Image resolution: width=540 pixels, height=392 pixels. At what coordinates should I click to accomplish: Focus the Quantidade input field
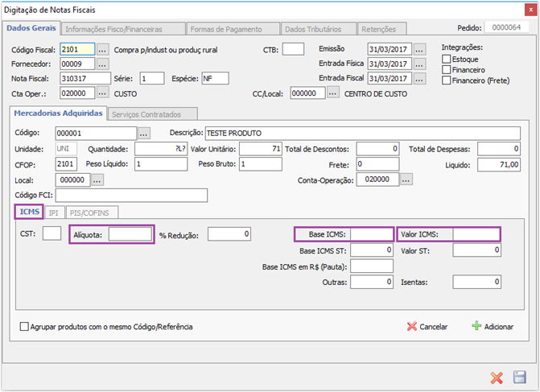pos(161,149)
